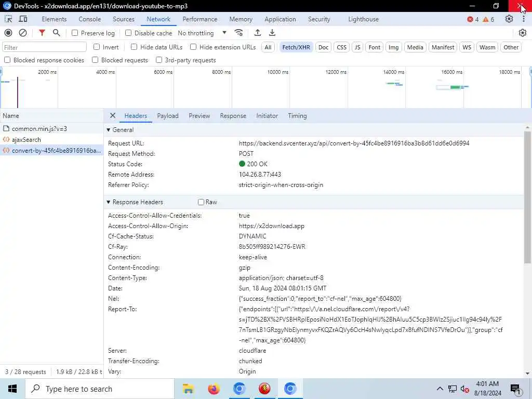The image size is (532, 399).
Task: Switch to the Console panel
Action: (89, 19)
